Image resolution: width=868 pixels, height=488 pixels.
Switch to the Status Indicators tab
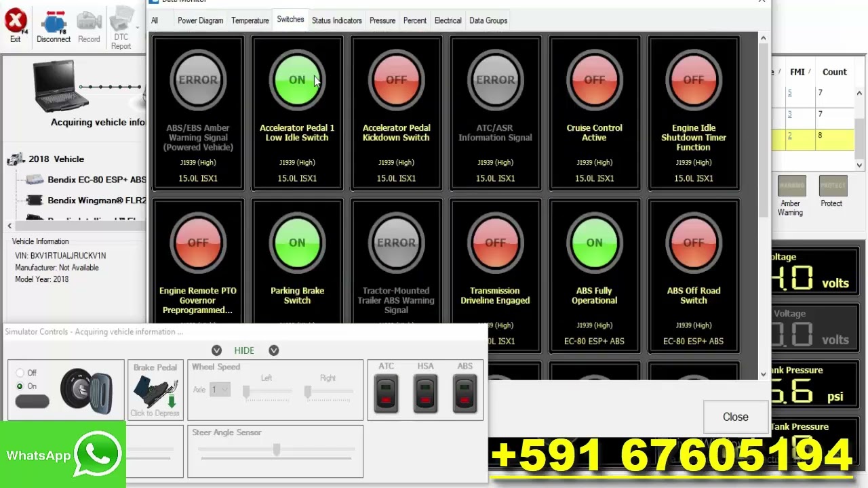click(337, 20)
